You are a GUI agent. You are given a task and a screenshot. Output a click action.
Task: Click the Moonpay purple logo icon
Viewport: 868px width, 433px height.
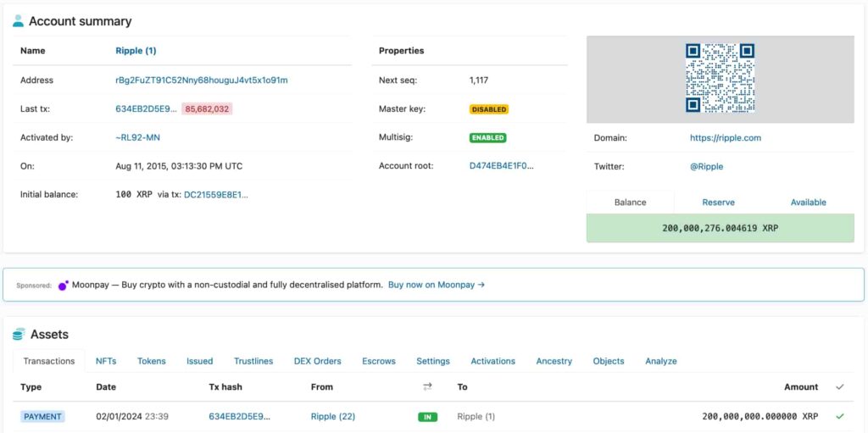tap(63, 286)
